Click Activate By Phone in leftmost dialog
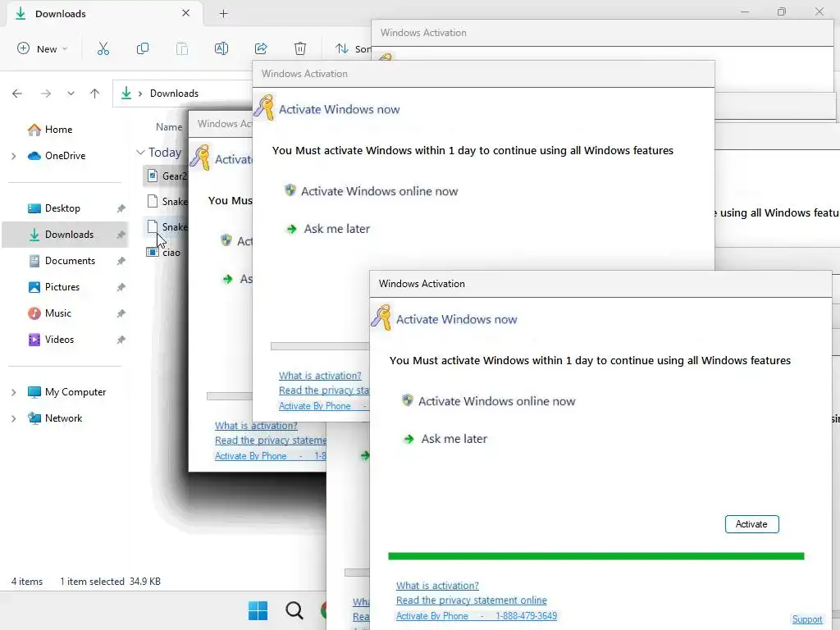This screenshot has width=840, height=630. point(251,456)
